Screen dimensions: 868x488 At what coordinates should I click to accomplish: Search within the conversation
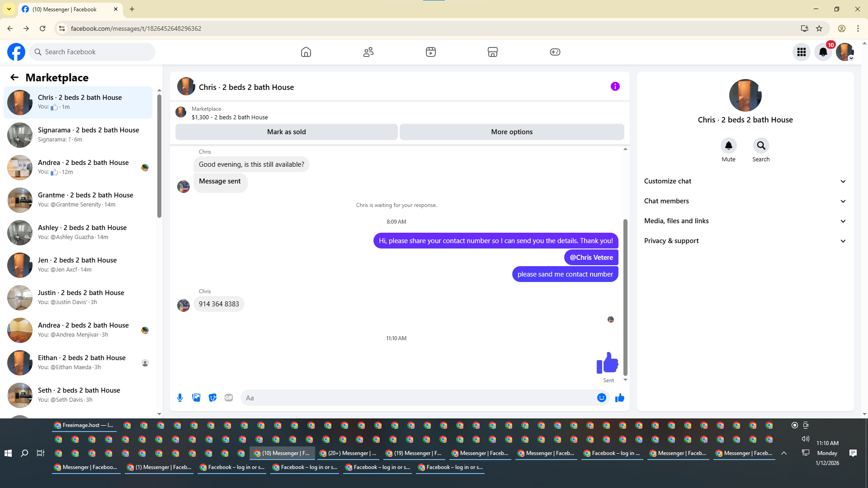(x=761, y=145)
